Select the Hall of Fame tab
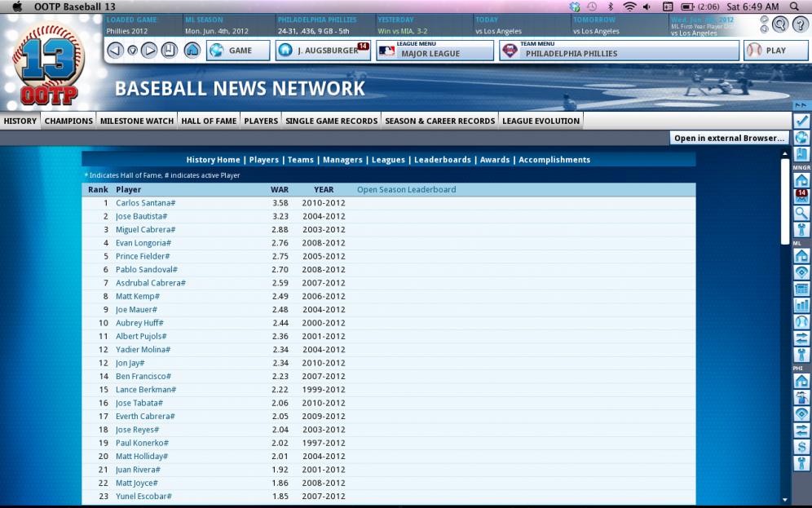 click(x=209, y=121)
